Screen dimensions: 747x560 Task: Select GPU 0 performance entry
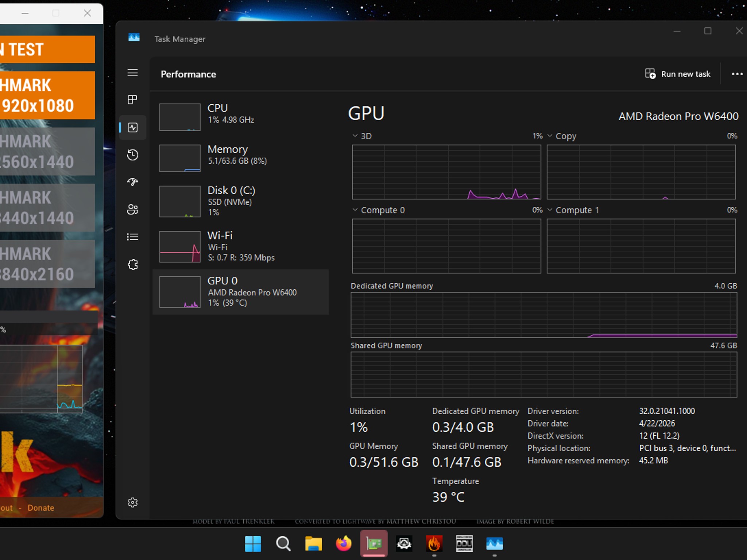(x=241, y=292)
